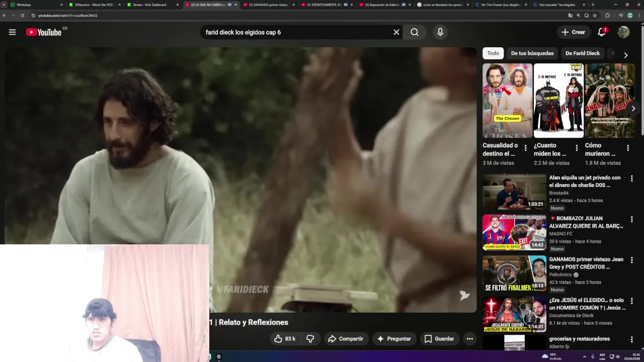Click the 14:43 Julian Alvarez thumbnail
Image resolution: width=644 pixels, height=362 pixels.
click(514, 232)
